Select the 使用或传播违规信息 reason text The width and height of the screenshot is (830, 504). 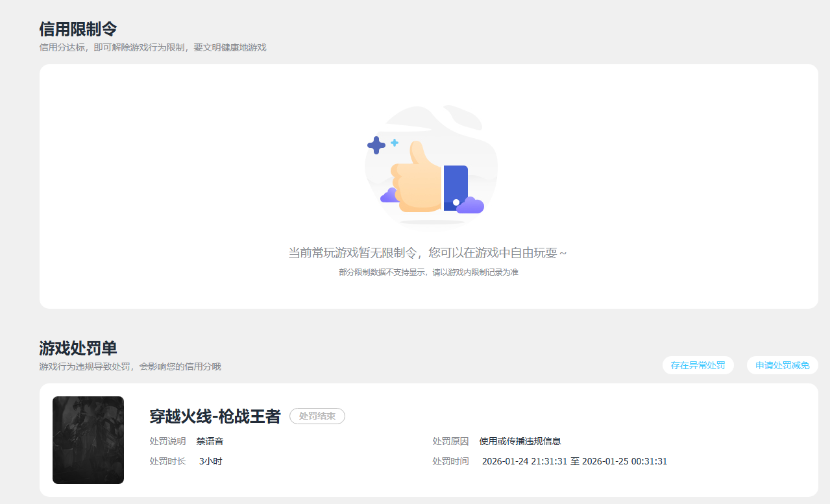[520, 441]
